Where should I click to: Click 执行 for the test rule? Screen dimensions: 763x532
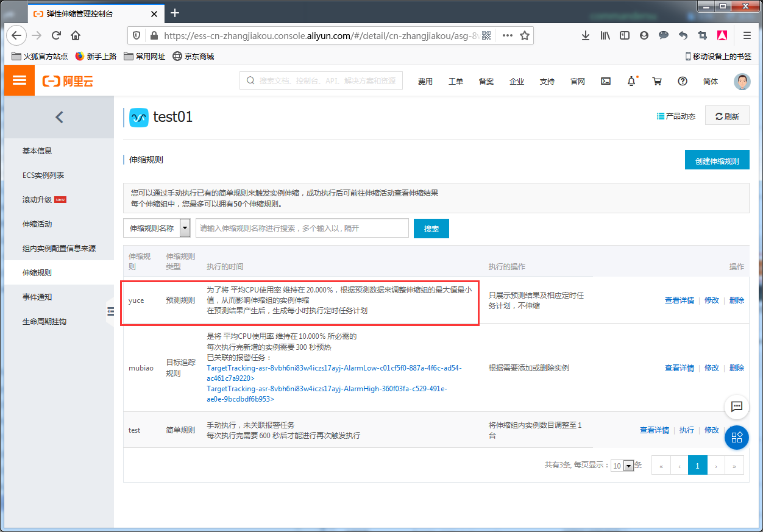pos(686,430)
